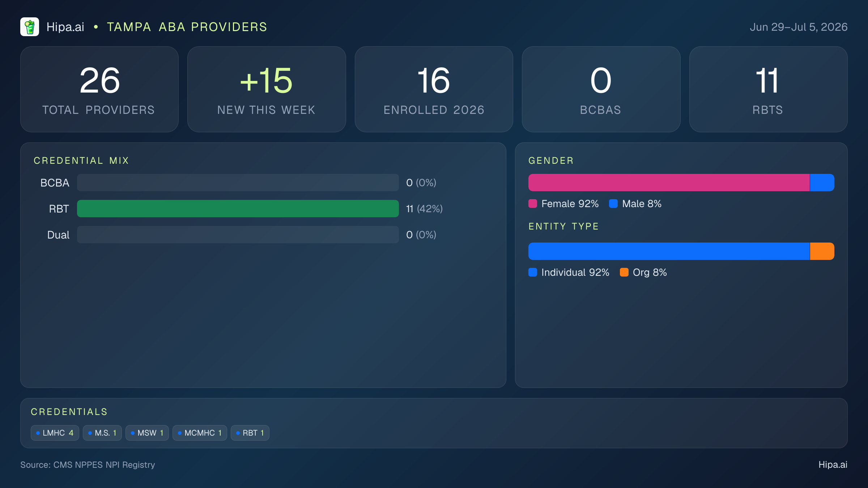Click the empty BCBA credential bar
This screenshot has height=488, width=868.
(238, 183)
